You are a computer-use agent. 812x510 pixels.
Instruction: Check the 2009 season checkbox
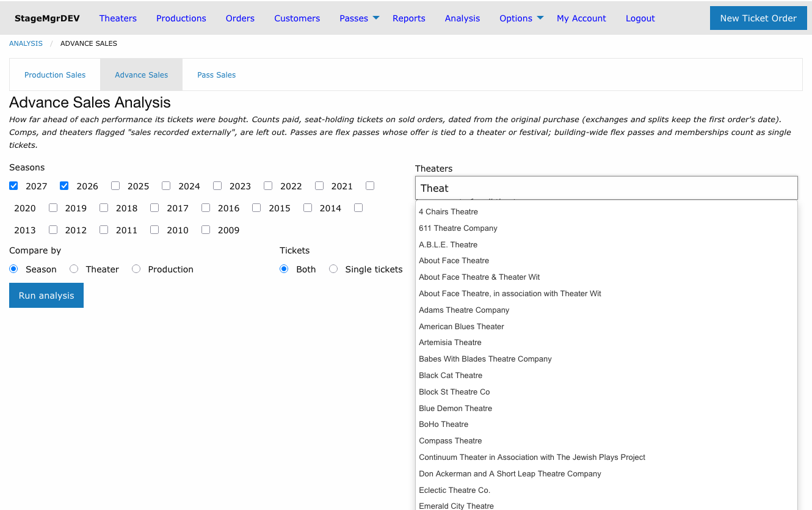coord(206,230)
